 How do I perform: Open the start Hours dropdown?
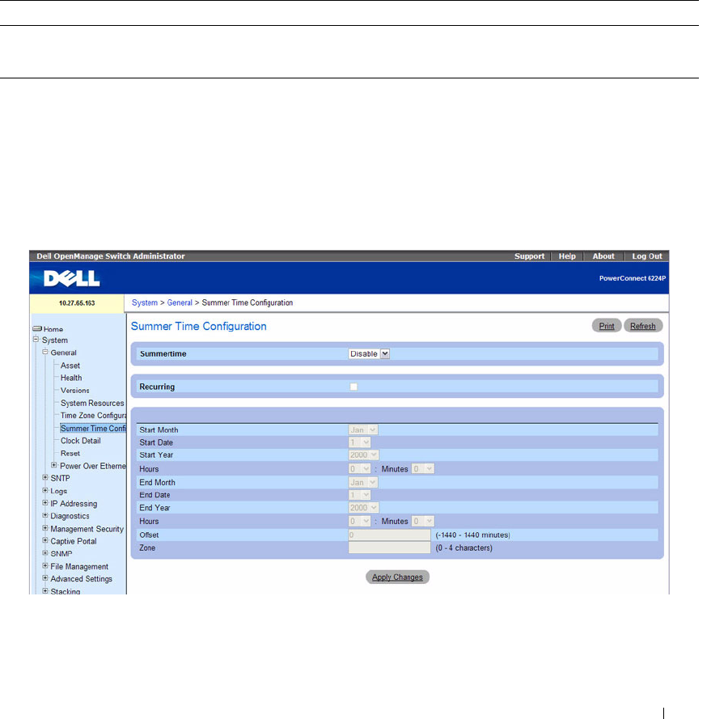pyautogui.click(x=359, y=469)
